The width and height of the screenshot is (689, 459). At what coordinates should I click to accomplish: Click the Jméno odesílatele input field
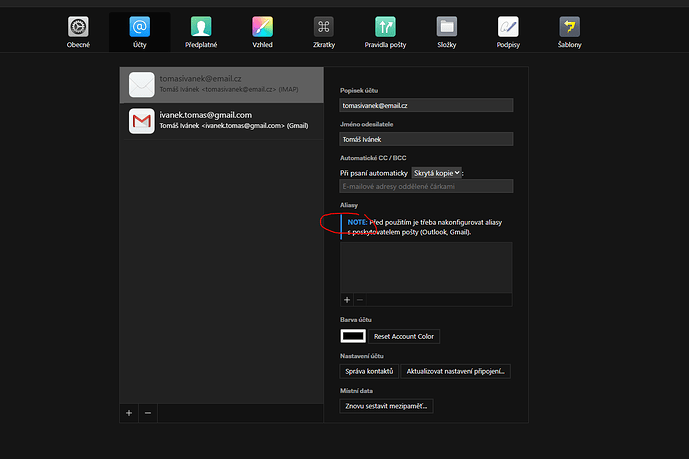426,139
